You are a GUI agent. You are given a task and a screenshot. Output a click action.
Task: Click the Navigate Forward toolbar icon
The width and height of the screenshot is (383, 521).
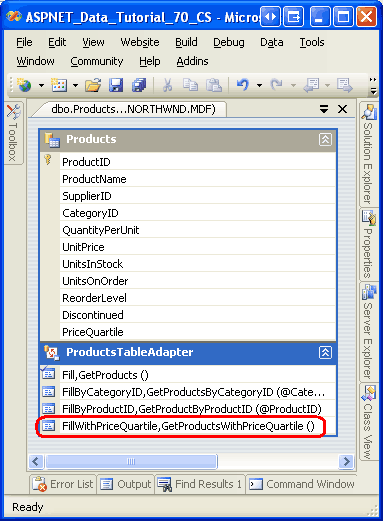click(345, 85)
